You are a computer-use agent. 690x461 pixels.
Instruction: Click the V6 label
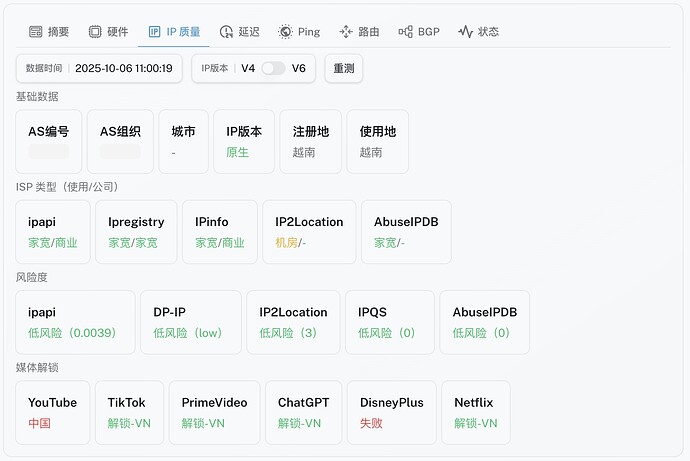[298, 68]
